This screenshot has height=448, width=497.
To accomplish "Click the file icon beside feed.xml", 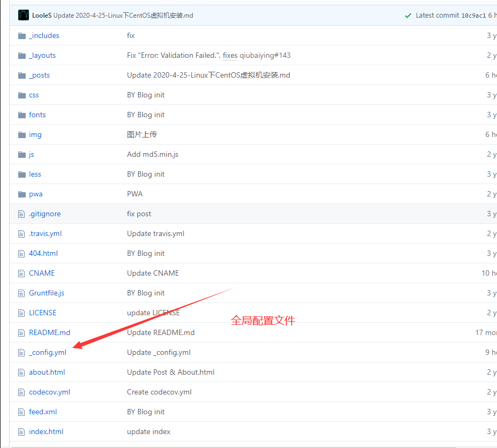I will (x=21, y=412).
